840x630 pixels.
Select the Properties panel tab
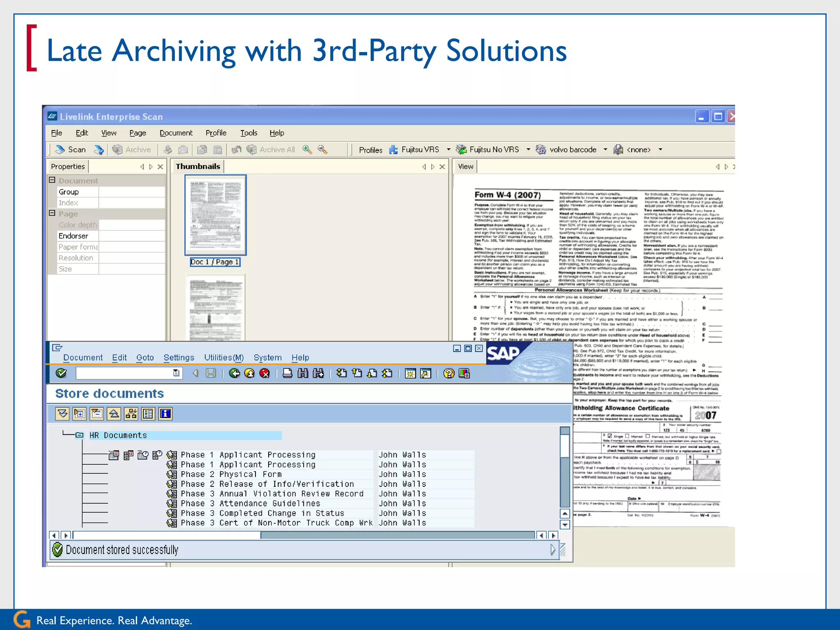(x=68, y=167)
